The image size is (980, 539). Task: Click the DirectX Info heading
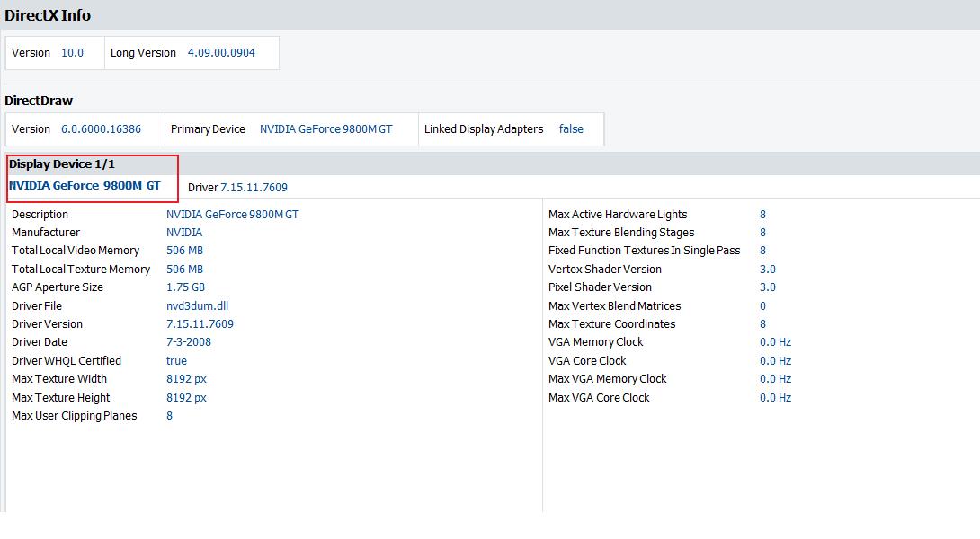click(48, 15)
